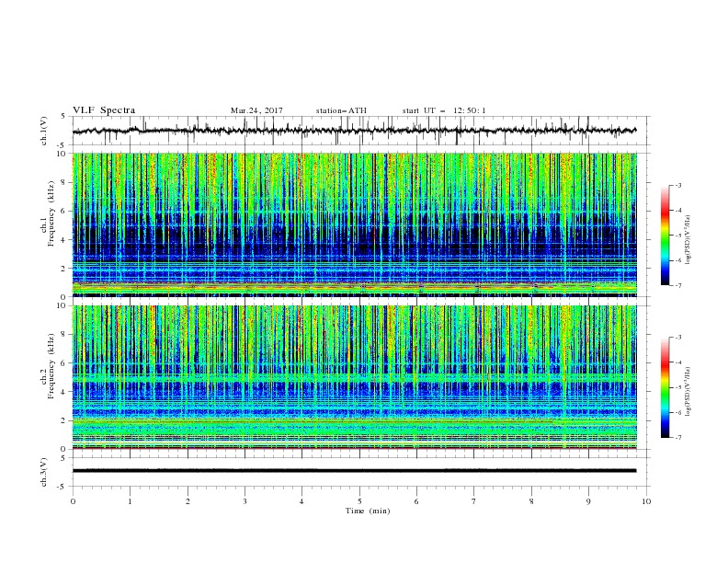Click time axis tick label "10"
728x563 pixels.
(646, 501)
